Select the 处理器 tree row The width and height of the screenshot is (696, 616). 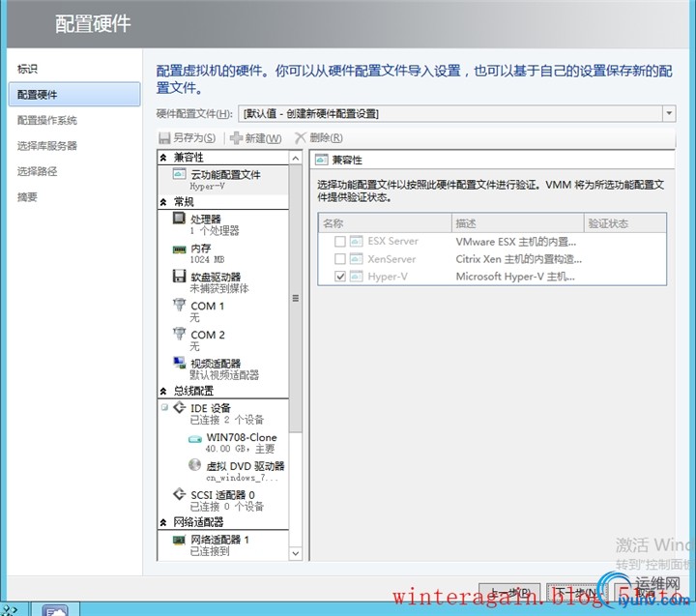click(223, 224)
